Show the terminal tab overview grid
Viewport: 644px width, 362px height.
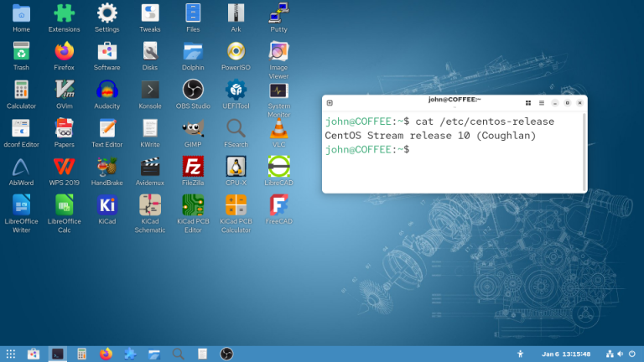pos(527,102)
